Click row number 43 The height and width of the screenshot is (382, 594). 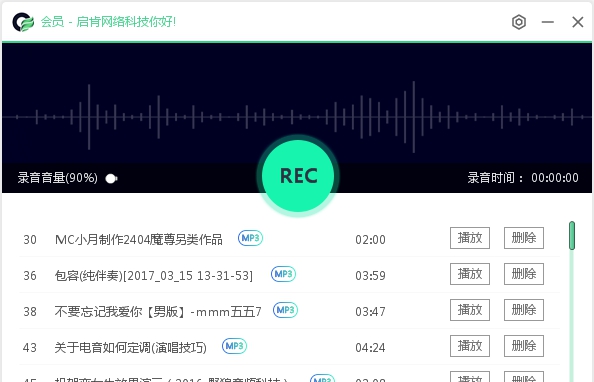coord(30,348)
